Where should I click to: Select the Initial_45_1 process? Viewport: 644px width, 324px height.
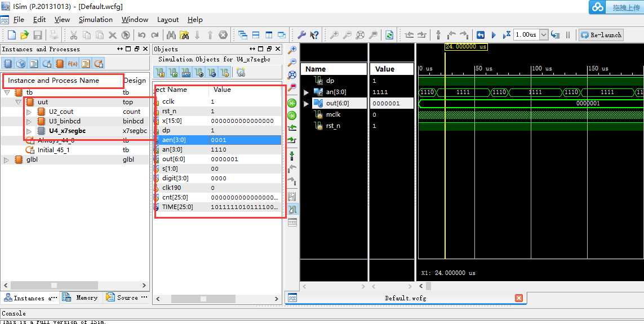click(54, 150)
